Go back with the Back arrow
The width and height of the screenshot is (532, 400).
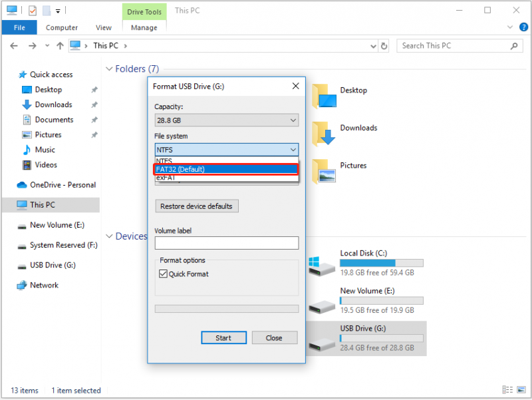[x=14, y=46]
